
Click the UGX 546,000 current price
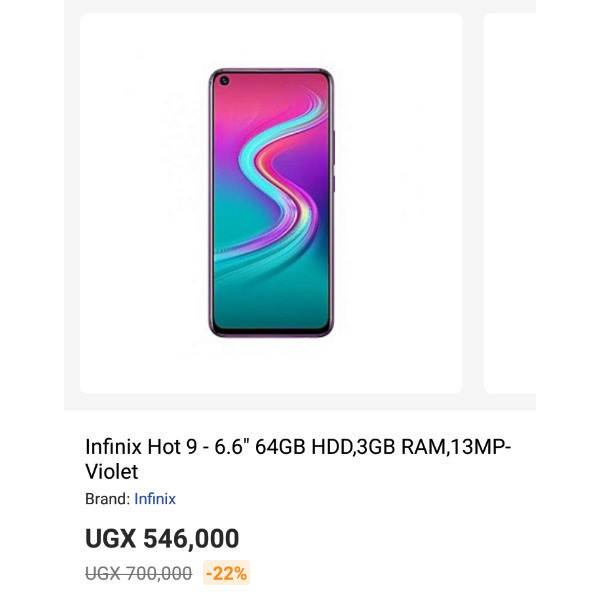click(162, 538)
